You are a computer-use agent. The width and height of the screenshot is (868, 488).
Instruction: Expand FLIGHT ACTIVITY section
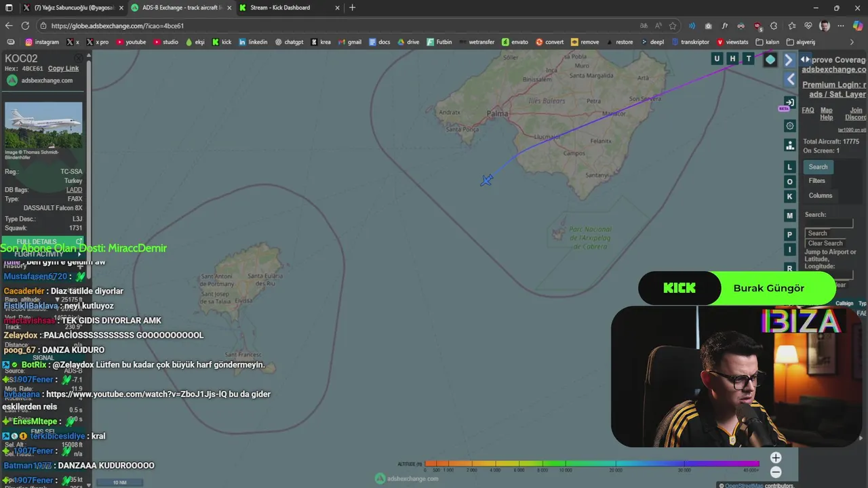click(41, 254)
